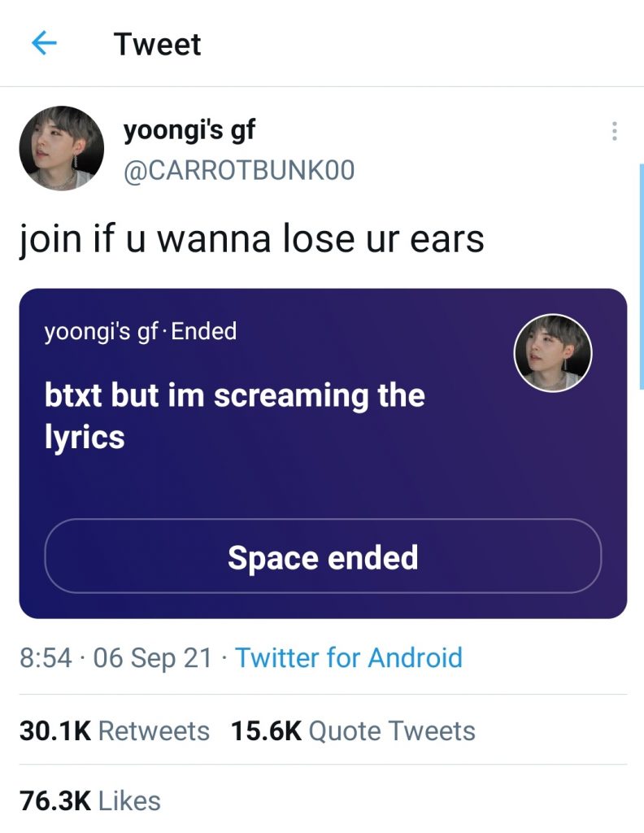Click the yoongi's gf display name

(189, 130)
